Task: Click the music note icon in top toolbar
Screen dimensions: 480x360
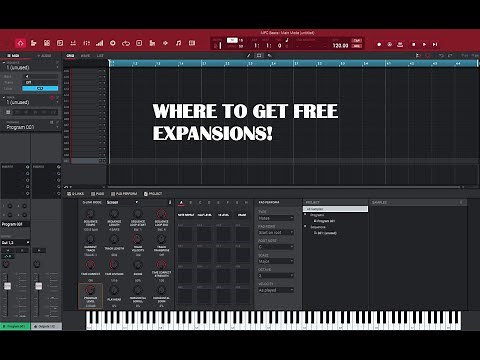Action: click(x=179, y=43)
